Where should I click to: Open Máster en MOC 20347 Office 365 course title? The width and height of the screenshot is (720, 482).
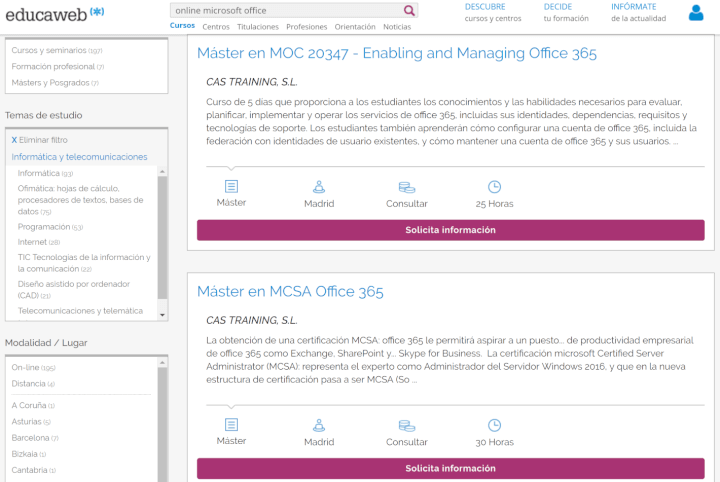click(x=397, y=53)
